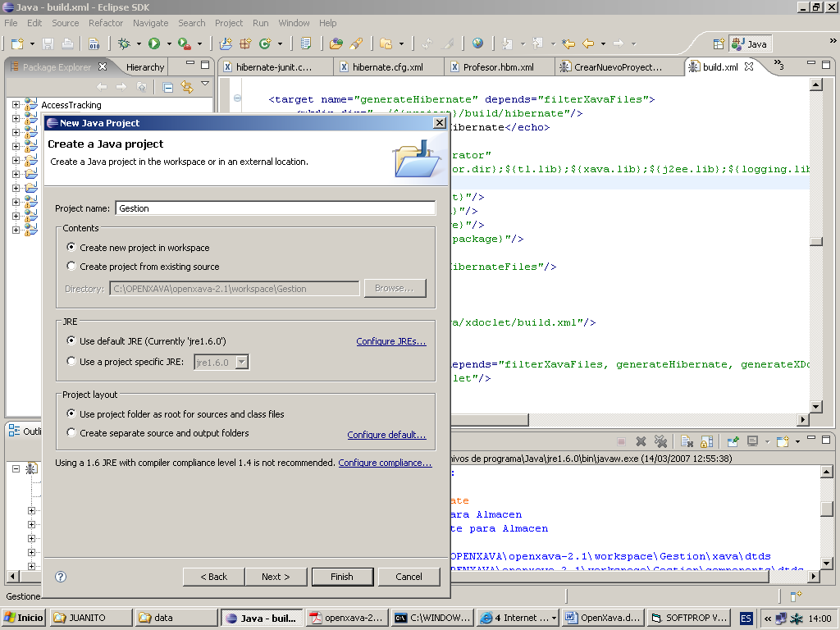Click the green Run button icon
840x630 pixels.
(153, 43)
